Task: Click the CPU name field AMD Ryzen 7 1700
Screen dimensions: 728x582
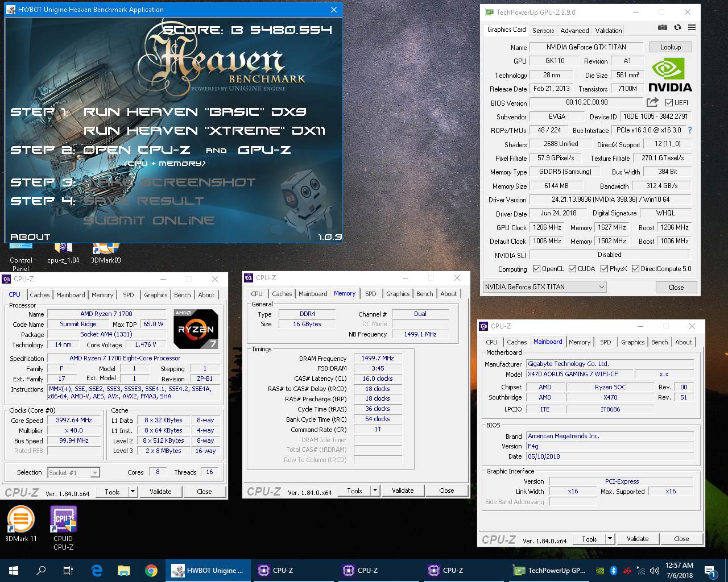Action: click(106, 314)
